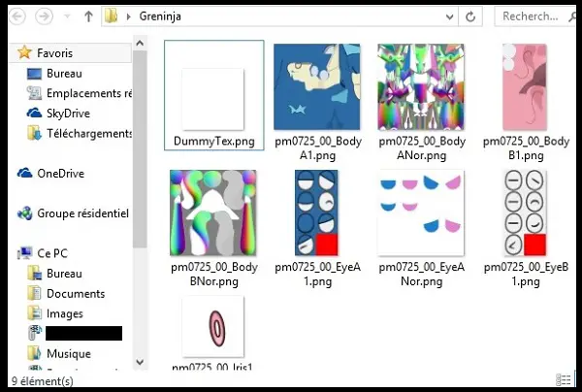Viewport: 582px width, 392px height.
Task: Select the pm0725_00_EyeANor.png thumbnail
Action: [x=421, y=212]
